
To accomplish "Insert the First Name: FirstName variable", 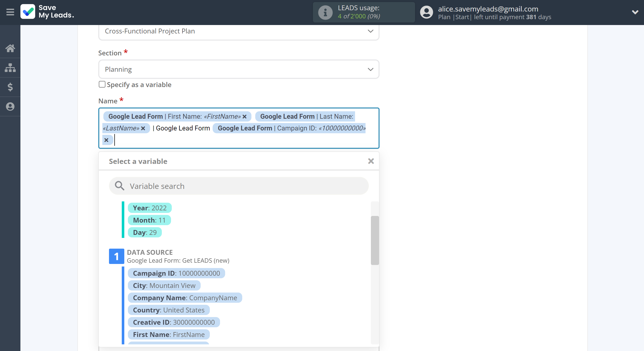I will (169, 335).
